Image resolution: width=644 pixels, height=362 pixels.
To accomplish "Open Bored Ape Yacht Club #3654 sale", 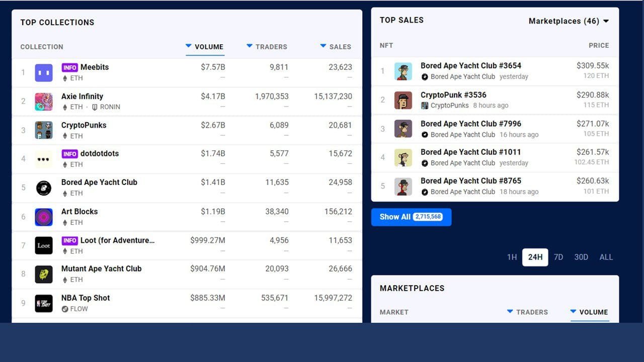I will [470, 66].
